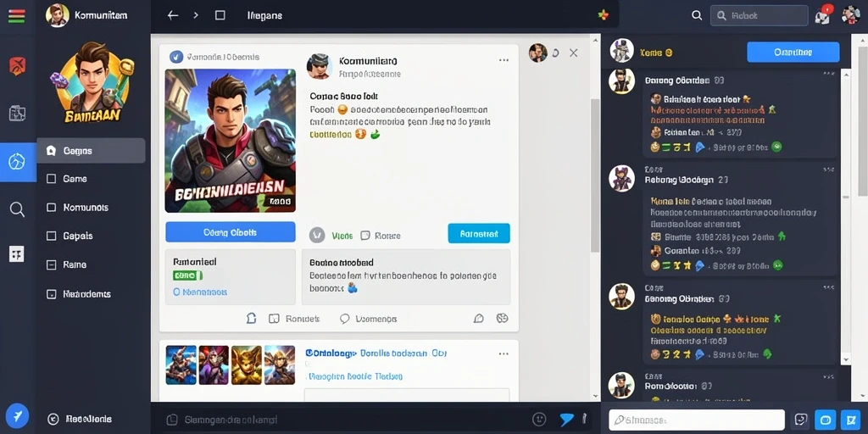The image size is (868, 434).
Task: Click the last blue square button bottom-right
Action: (x=850, y=420)
